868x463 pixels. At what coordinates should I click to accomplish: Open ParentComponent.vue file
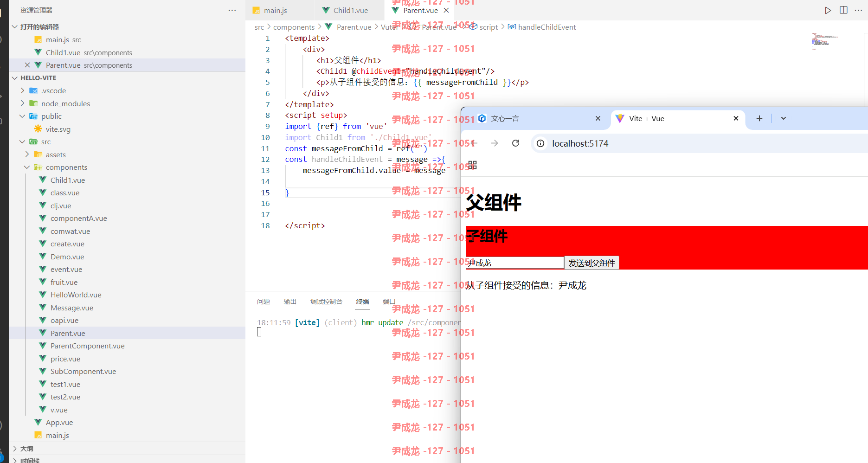click(x=88, y=346)
